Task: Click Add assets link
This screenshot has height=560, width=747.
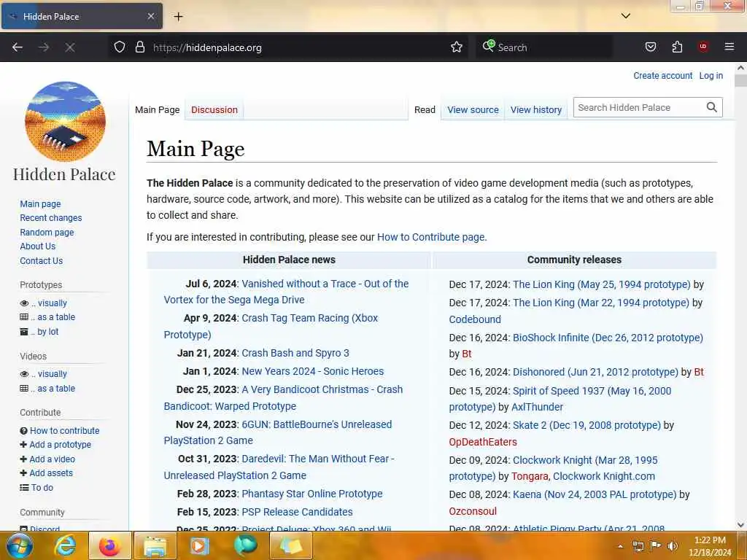Action: click(x=51, y=472)
